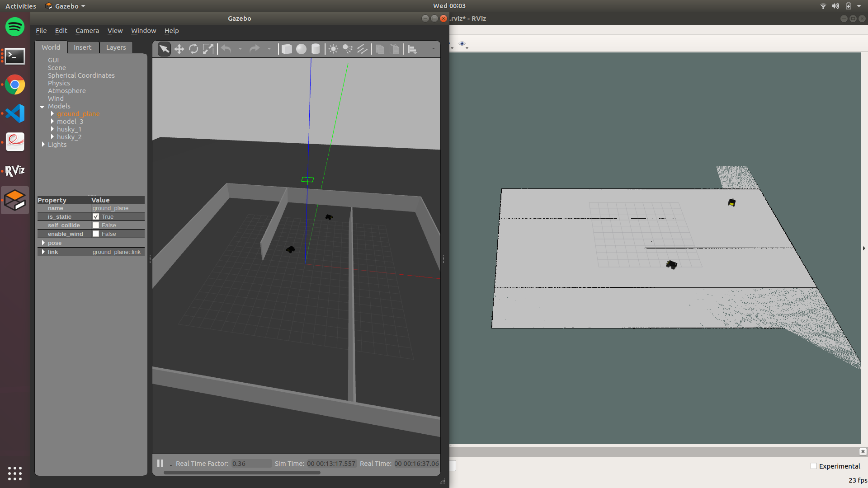Expand the link property
868x488 pixels.
[x=43, y=252]
